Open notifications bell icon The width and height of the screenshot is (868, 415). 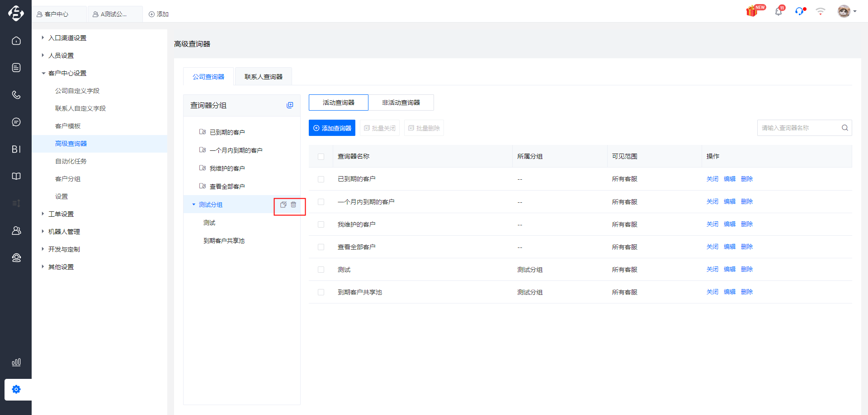[778, 11]
